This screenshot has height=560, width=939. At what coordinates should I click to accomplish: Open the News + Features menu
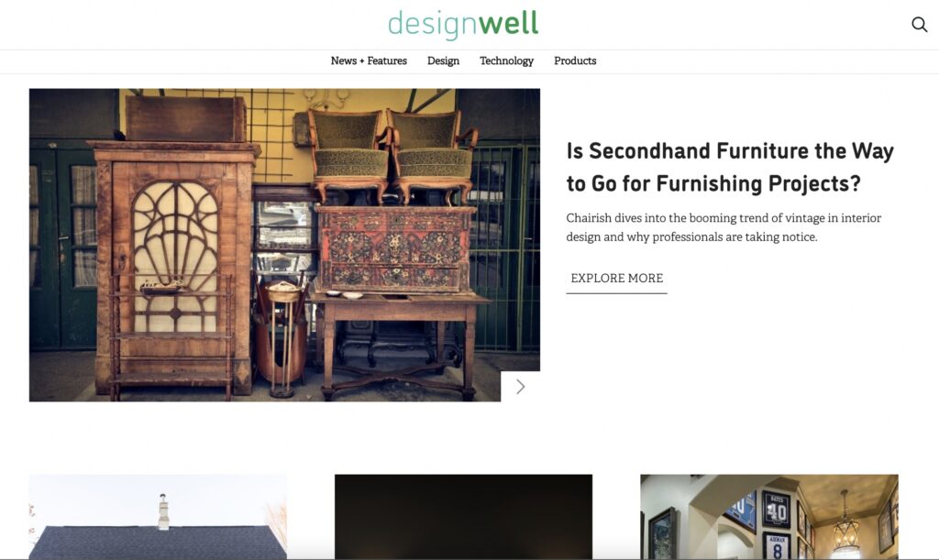click(369, 61)
